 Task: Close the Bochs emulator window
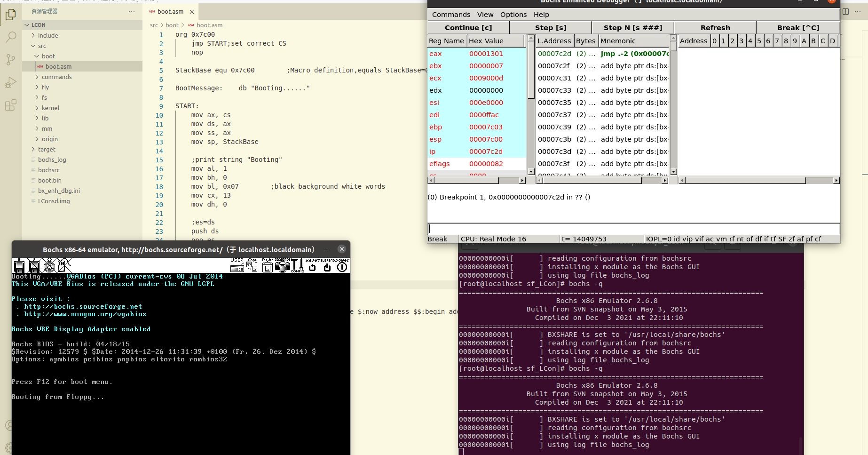342,249
